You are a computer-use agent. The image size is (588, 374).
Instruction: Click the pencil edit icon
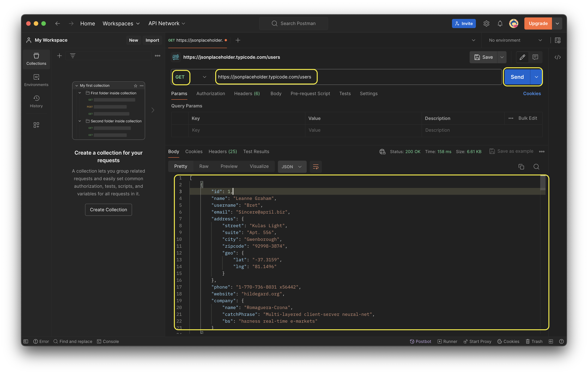pos(522,57)
